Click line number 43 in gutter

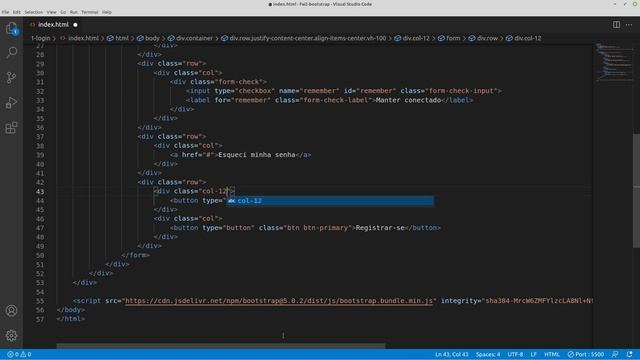tap(40, 191)
